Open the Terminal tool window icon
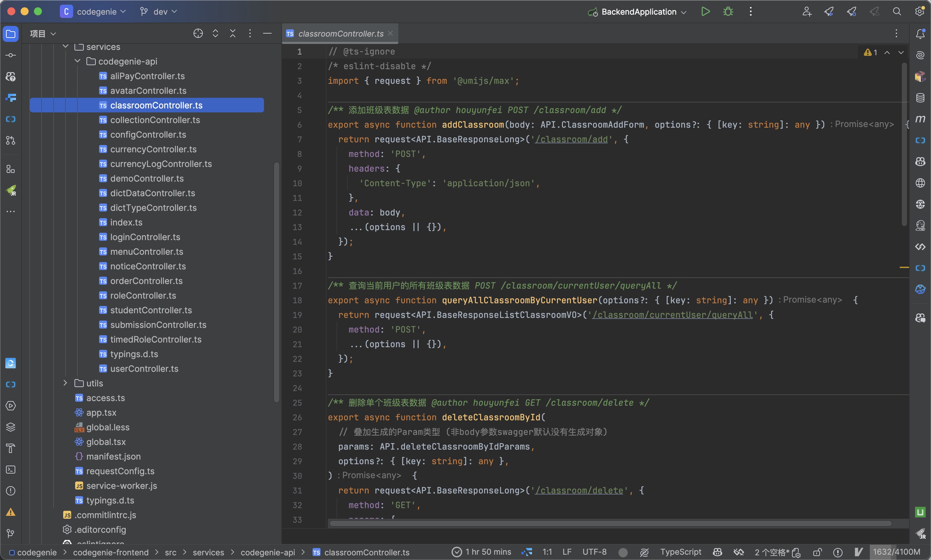This screenshot has height=560, width=931. (x=11, y=470)
